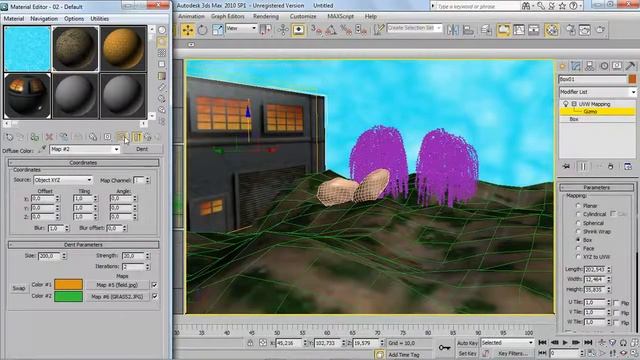Toggle Select and Manipulate tool

point(283,30)
